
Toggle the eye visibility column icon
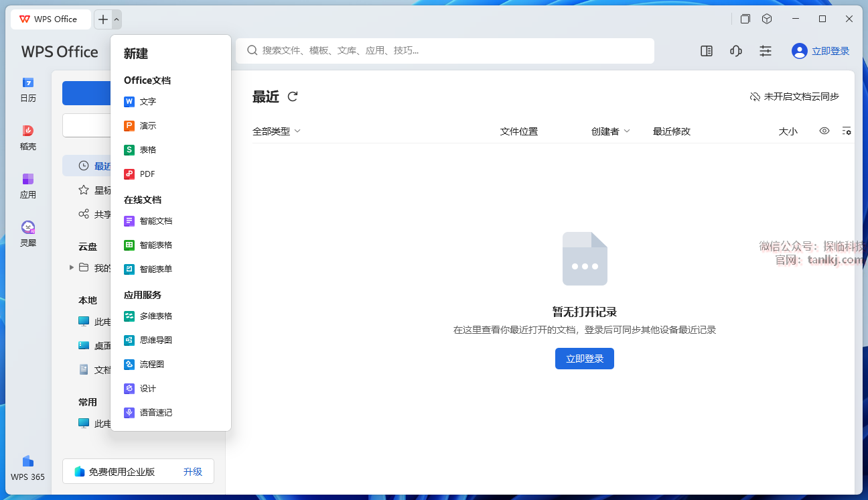point(824,131)
